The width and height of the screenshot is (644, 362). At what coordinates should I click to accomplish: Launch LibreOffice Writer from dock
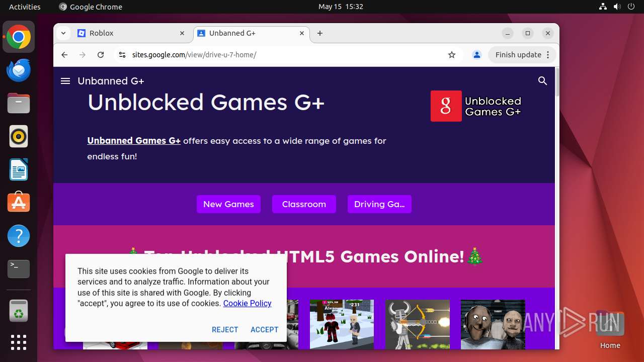[19, 169]
